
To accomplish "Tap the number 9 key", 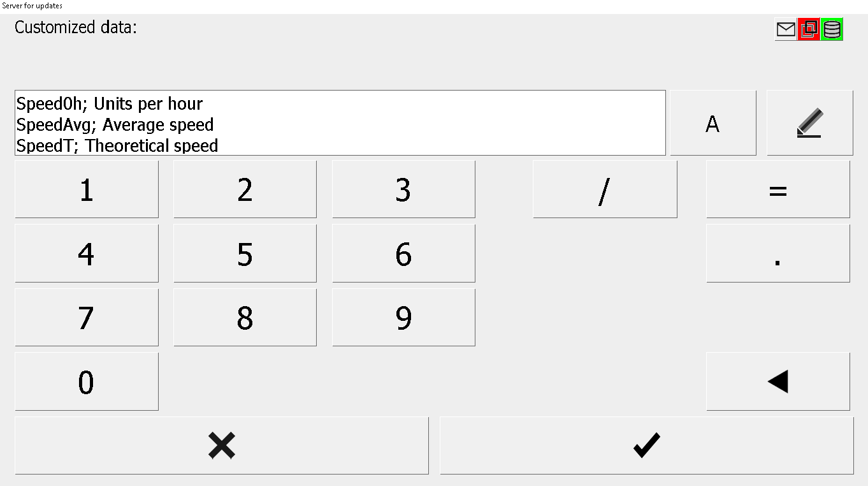I will tap(403, 317).
